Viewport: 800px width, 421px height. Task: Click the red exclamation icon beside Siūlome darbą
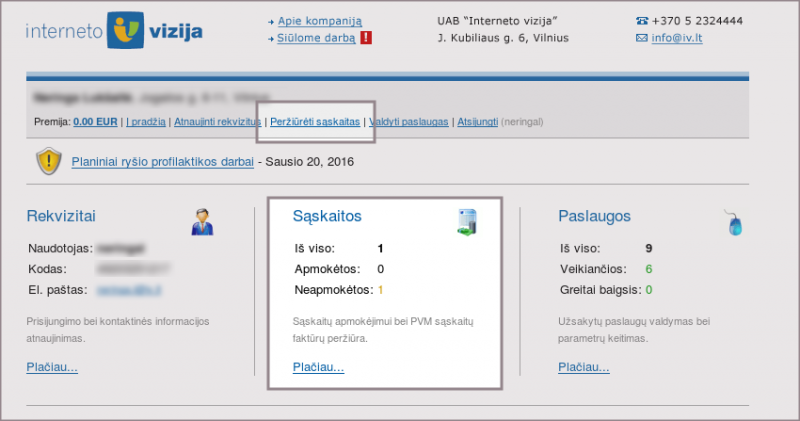point(366,38)
